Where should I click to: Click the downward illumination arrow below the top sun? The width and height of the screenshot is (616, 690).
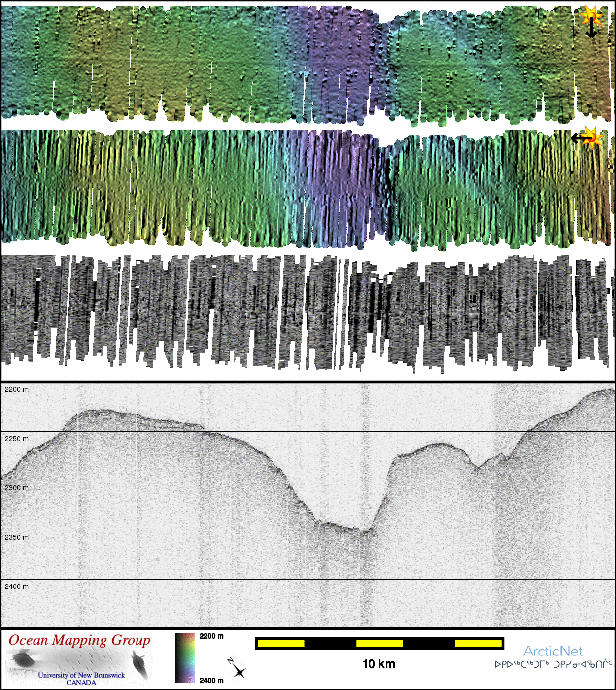[591, 31]
